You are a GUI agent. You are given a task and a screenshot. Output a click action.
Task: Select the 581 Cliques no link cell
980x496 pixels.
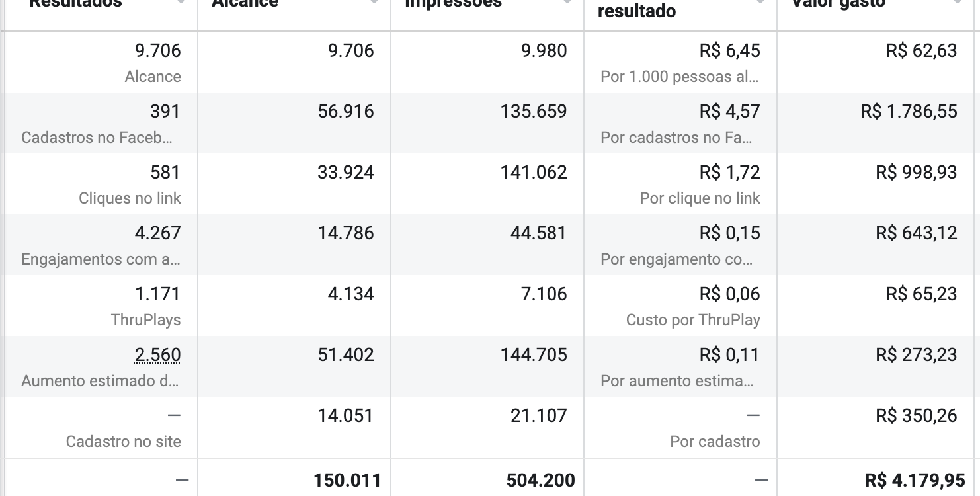click(x=101, y=184)
